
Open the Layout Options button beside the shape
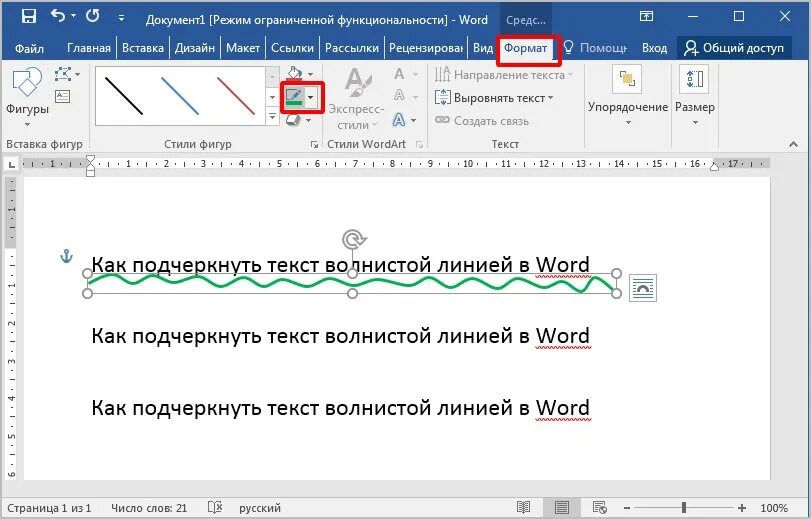tap(643, 288)
